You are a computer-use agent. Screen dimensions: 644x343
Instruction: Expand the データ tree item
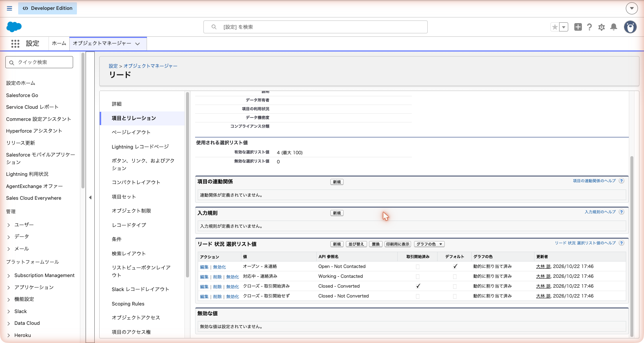(9, 237)
